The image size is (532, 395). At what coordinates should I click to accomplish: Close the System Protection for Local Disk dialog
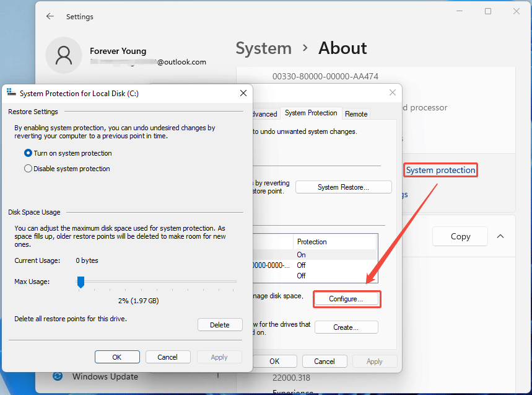point(243,93)
